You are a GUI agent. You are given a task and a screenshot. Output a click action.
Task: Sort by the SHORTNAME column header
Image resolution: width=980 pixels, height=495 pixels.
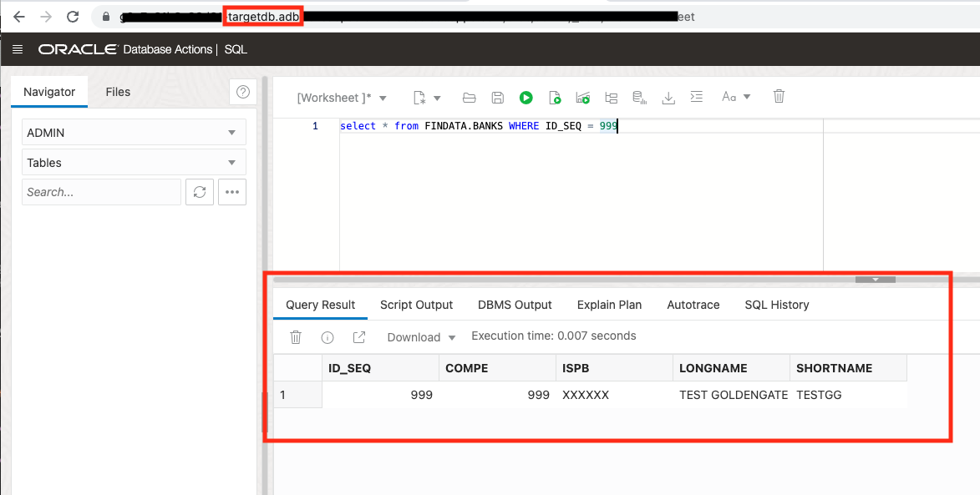tap(848, 368)
